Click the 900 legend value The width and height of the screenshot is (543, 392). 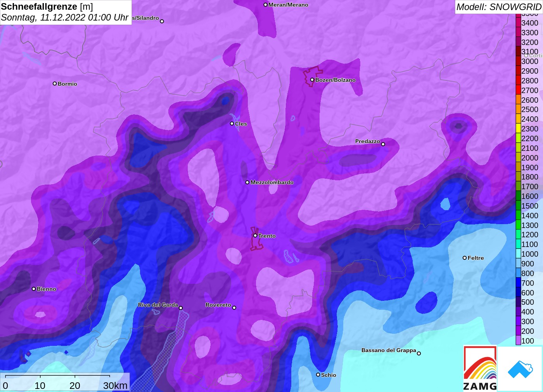pos(528,264)
